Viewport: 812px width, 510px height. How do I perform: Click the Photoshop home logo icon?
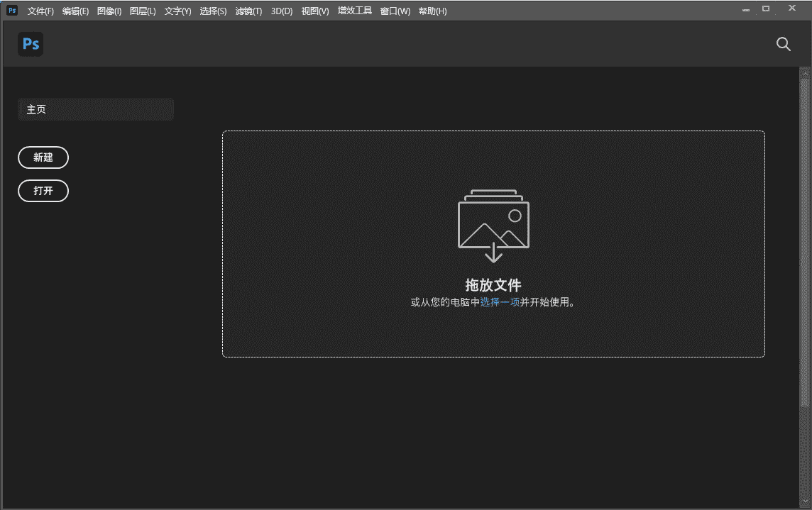coord(31,44)
